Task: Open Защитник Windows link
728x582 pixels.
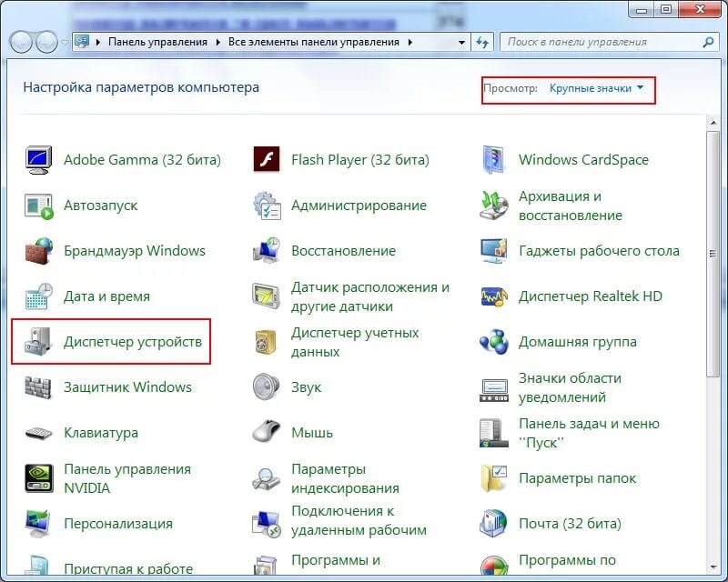Action: pyautogui.click(x=127, y=387)
